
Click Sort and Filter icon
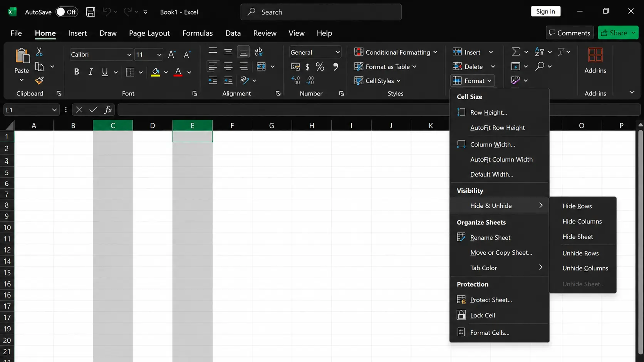[x=540, y=52]
